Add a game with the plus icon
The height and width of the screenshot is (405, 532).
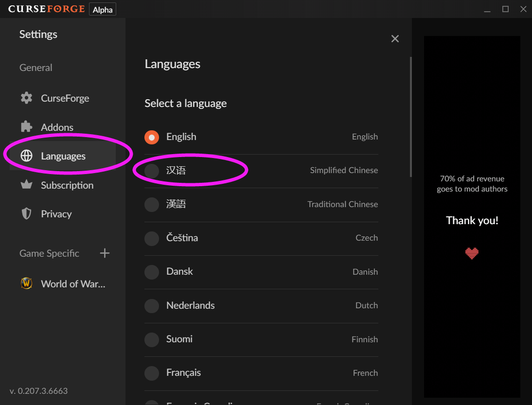point(105,253)
